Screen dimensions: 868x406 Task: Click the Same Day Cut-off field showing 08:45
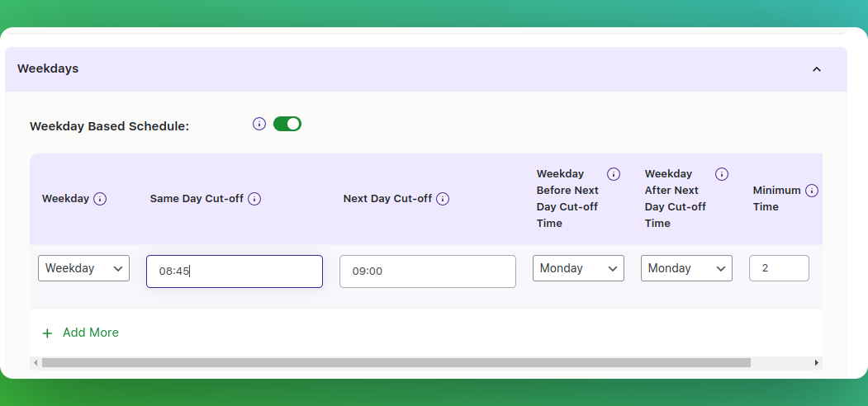235,271
